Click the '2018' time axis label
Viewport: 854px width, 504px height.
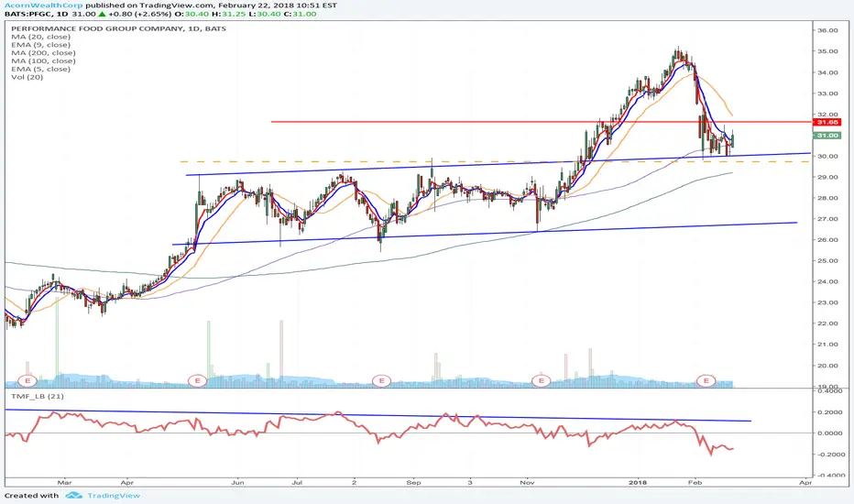638,482
